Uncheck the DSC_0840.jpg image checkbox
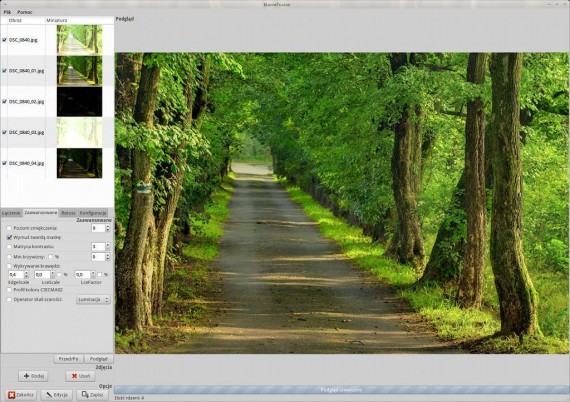570x402 pixels. (x=4, y=40)
